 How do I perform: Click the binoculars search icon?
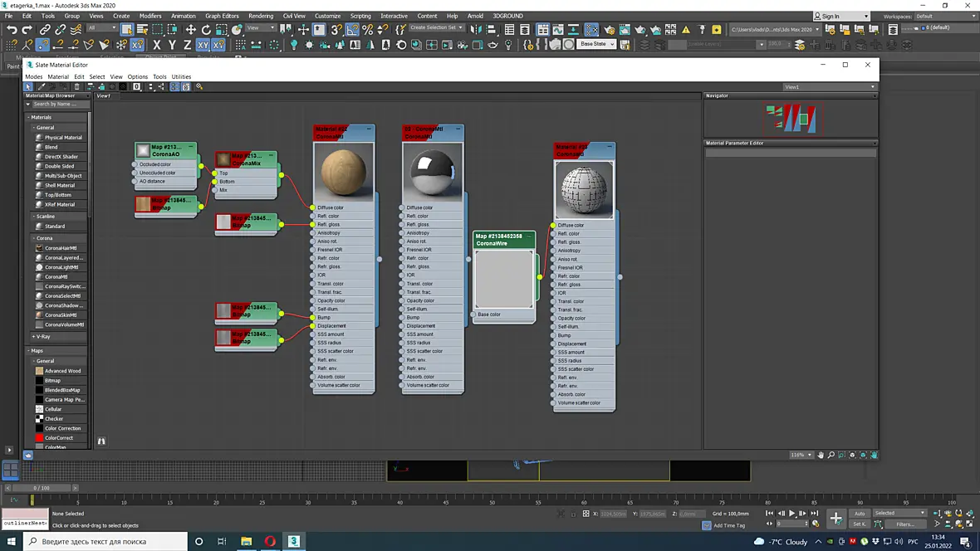coord(101,441)
